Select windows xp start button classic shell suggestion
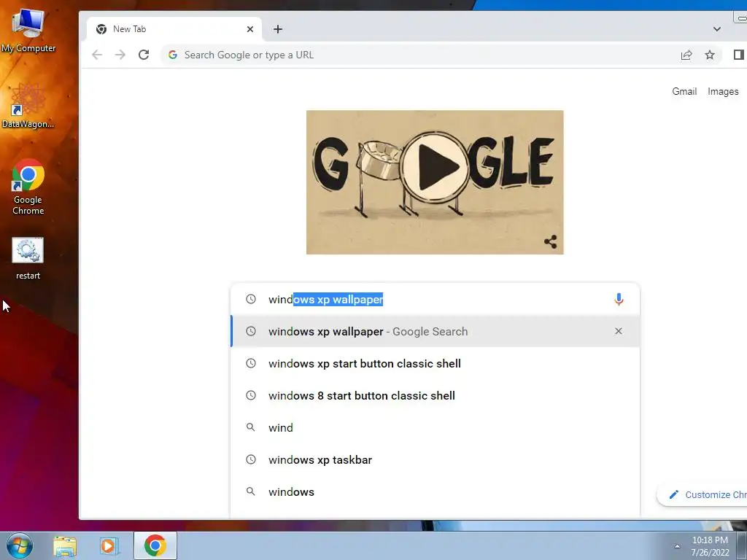Screen dimensions: 747x560 (x=435, y=363)
